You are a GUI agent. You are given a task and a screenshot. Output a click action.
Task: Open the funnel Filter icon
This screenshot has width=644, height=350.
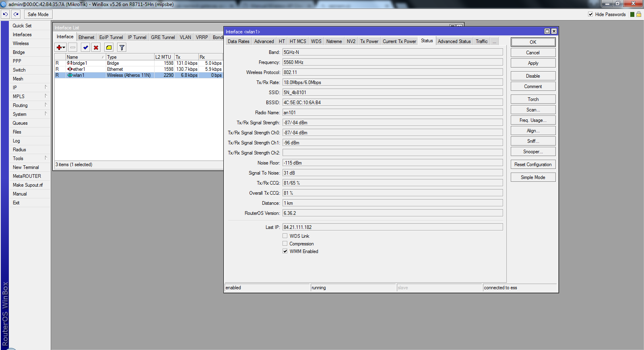point(122,47)
